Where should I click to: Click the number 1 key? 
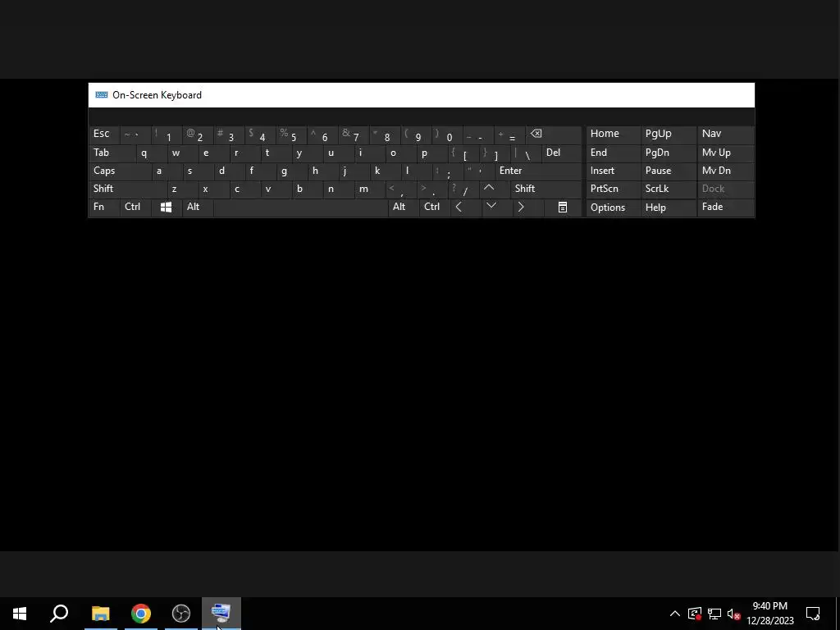(x=166, y=134)
